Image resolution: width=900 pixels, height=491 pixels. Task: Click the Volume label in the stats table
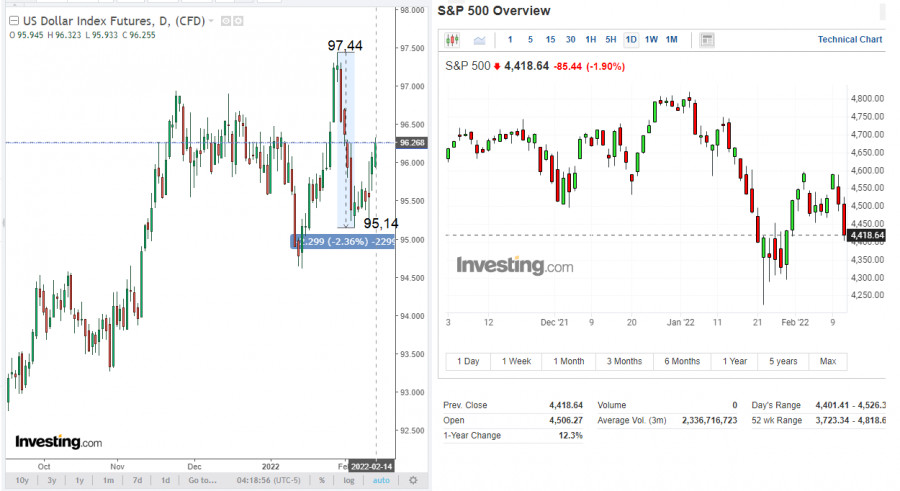612,405
